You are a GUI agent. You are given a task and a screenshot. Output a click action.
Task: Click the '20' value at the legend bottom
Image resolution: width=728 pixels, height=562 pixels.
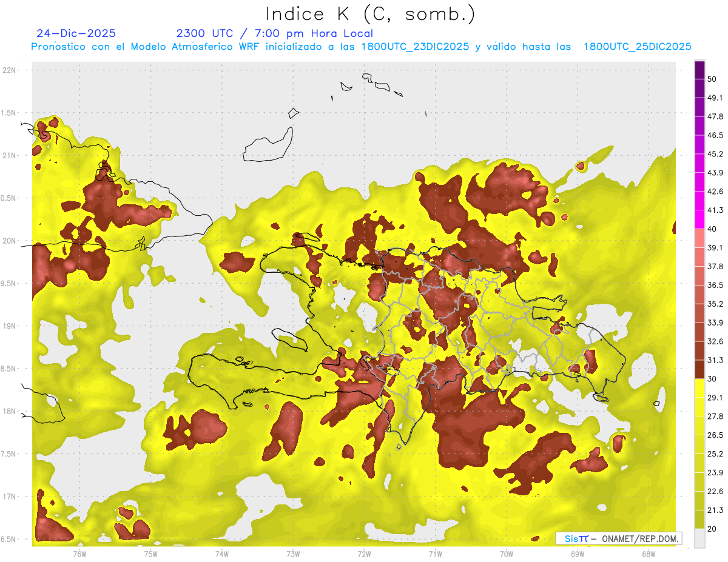click(x=712, y=529)
